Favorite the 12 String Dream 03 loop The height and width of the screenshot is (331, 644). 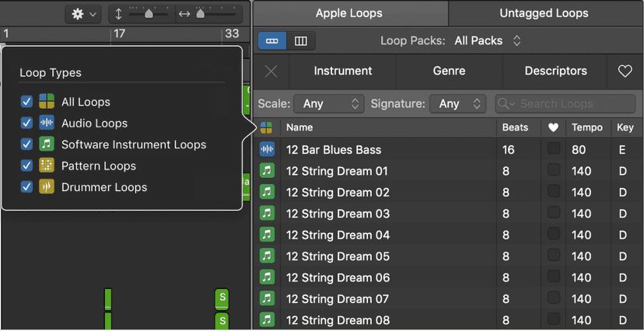coord(554,212)
